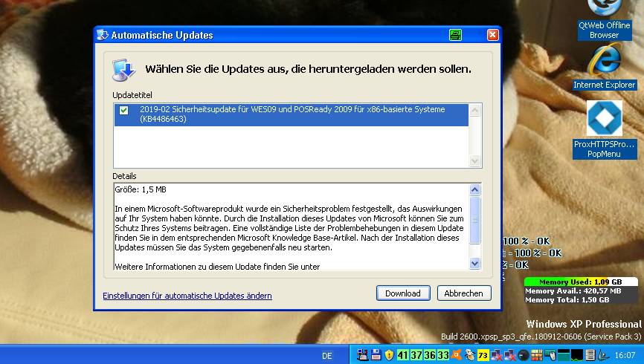
Task: Click the orange Avast tray icon
Action: (457, 354)
